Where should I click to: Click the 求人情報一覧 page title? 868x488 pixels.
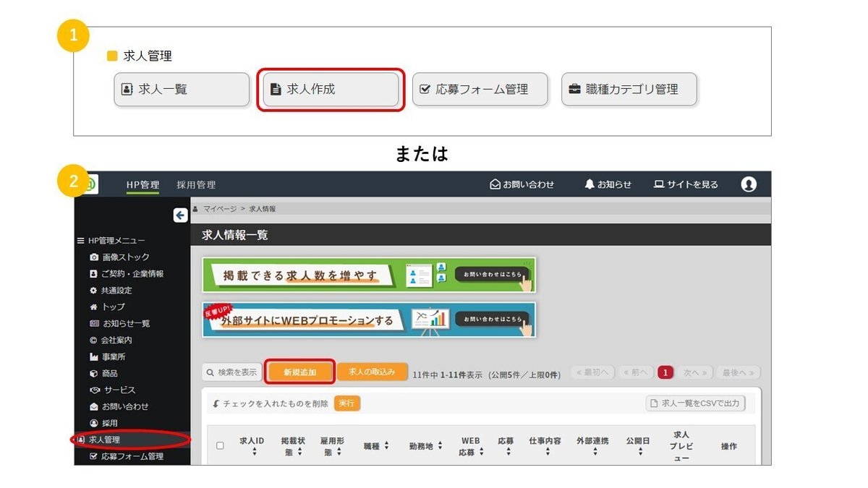[x=235, y=236]
